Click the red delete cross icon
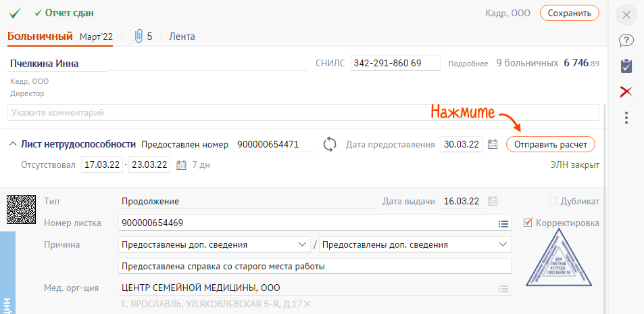The image size is (644, 314). coord(626,91)
